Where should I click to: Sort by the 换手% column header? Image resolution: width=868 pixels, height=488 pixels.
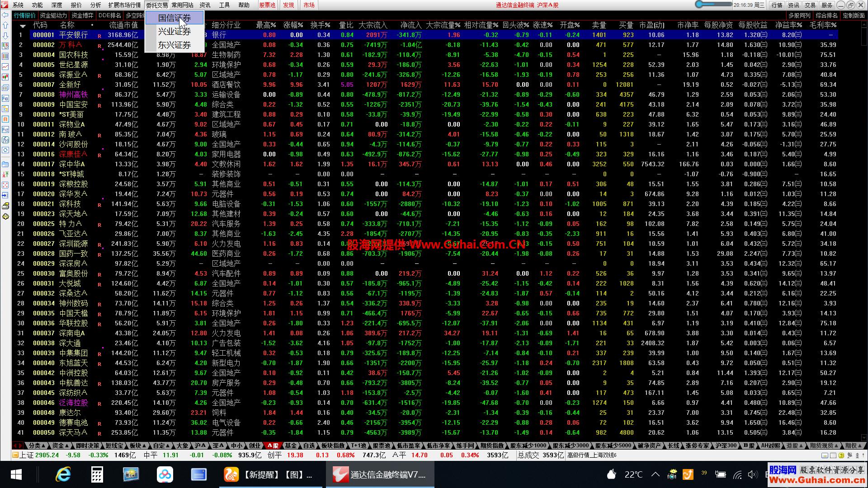(320, 25)
